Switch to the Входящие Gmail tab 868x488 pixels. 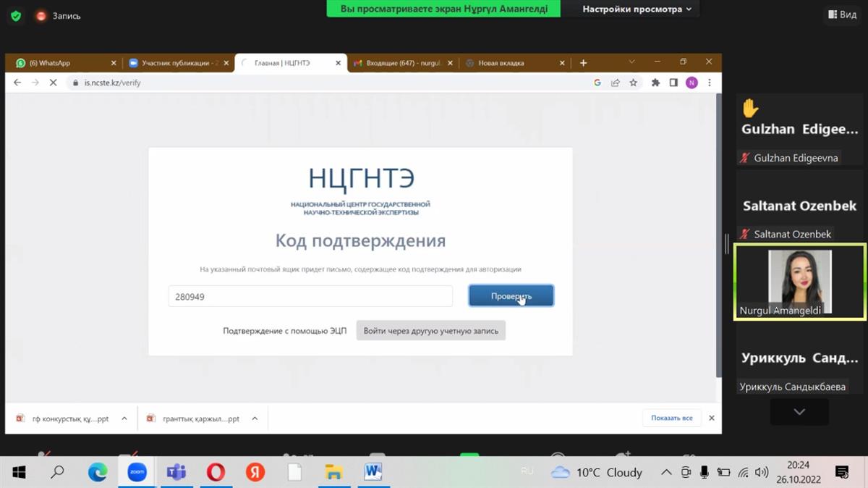[x=401, y=63]
